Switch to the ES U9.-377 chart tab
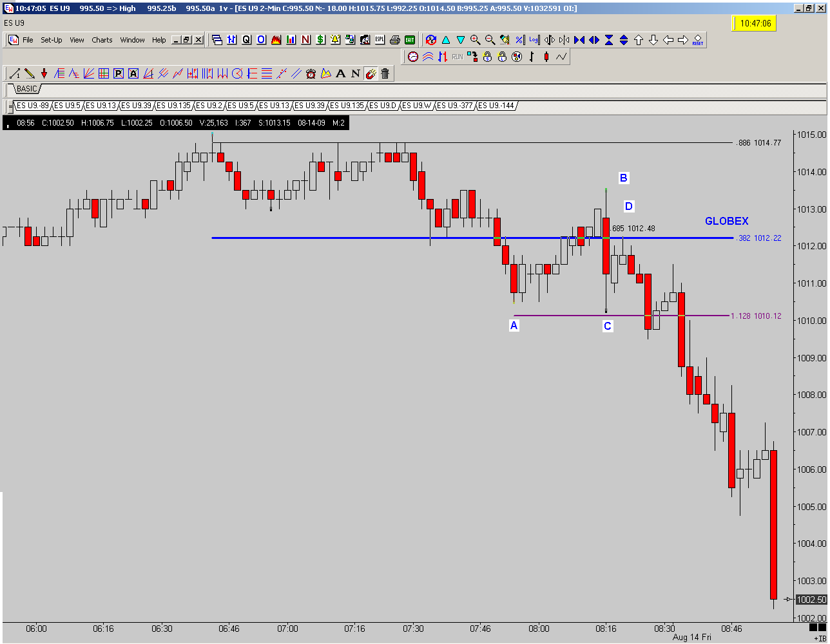 [x=455, y=106]
